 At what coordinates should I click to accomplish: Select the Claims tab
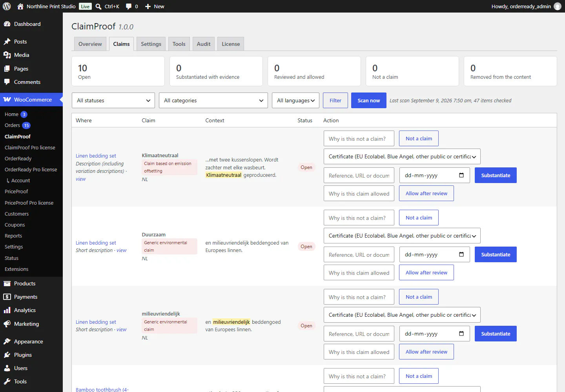(121, 44)
